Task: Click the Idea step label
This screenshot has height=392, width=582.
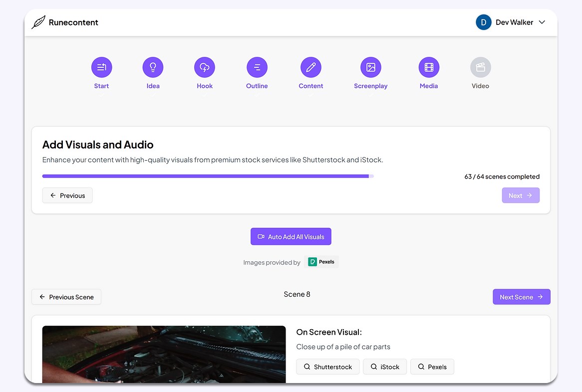Action: [x=153, y=86]
